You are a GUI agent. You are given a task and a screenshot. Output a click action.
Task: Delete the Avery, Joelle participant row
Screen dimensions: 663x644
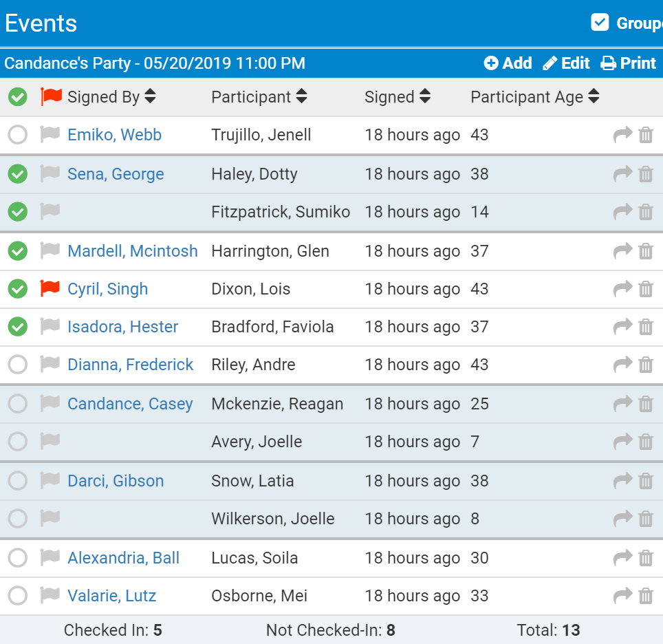645,442
